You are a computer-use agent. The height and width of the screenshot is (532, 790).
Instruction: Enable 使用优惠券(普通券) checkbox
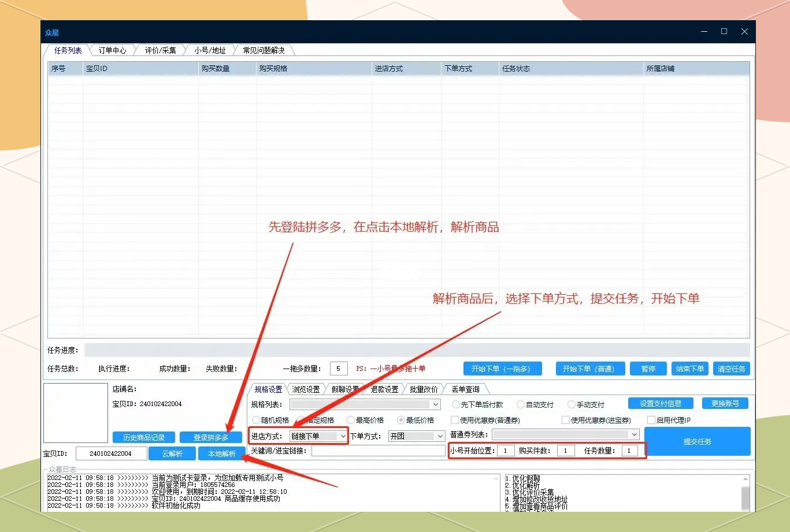[485, 421]
